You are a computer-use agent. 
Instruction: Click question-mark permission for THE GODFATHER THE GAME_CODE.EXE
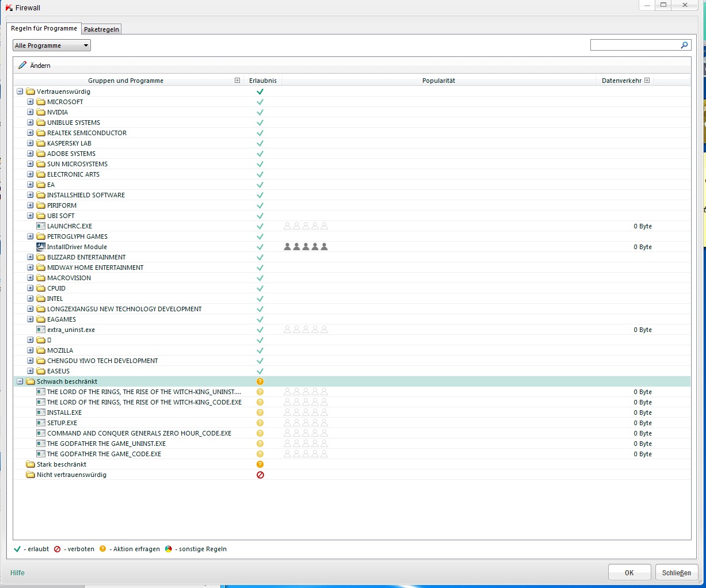tap(260, 454)
